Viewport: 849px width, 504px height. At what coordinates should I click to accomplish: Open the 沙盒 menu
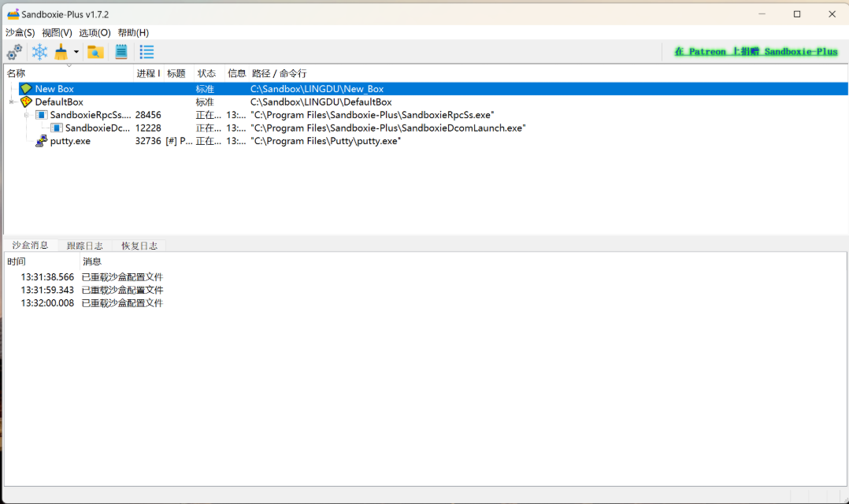pyautogui.click(x=20, y=32)
